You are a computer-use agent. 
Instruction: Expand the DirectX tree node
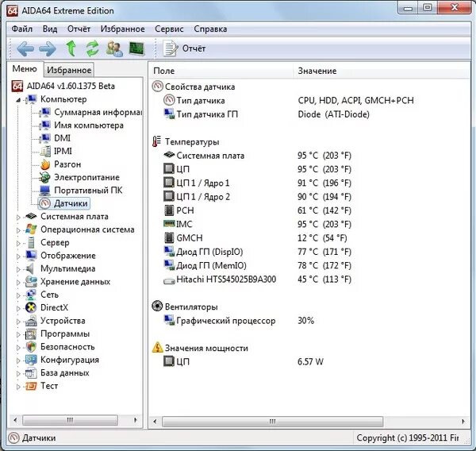point(18,308)
